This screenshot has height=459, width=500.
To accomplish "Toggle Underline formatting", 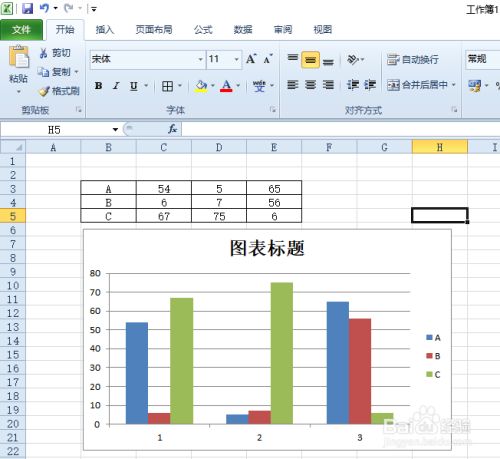I will click(134, 86).
